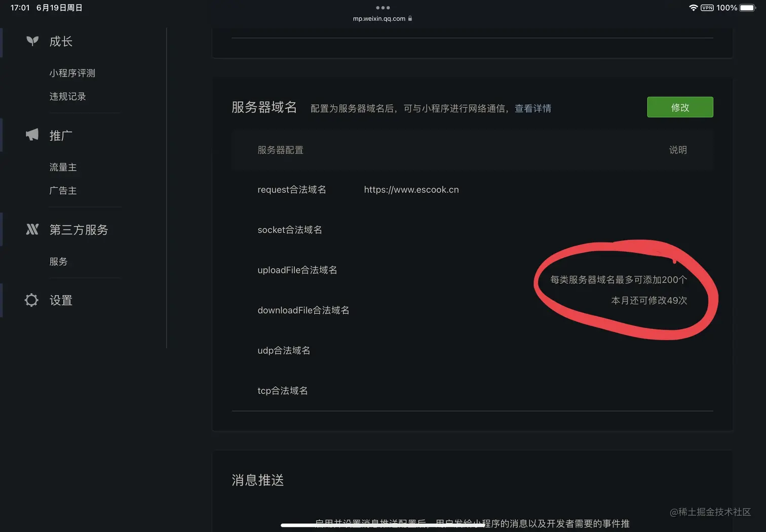Tap the 17:01 time display in status bar
Screen dimensions: 766x532
point(19,8)
